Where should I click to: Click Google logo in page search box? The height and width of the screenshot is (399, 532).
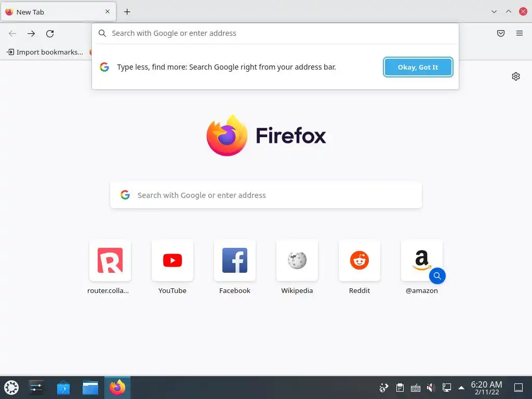tap(125, 195)
